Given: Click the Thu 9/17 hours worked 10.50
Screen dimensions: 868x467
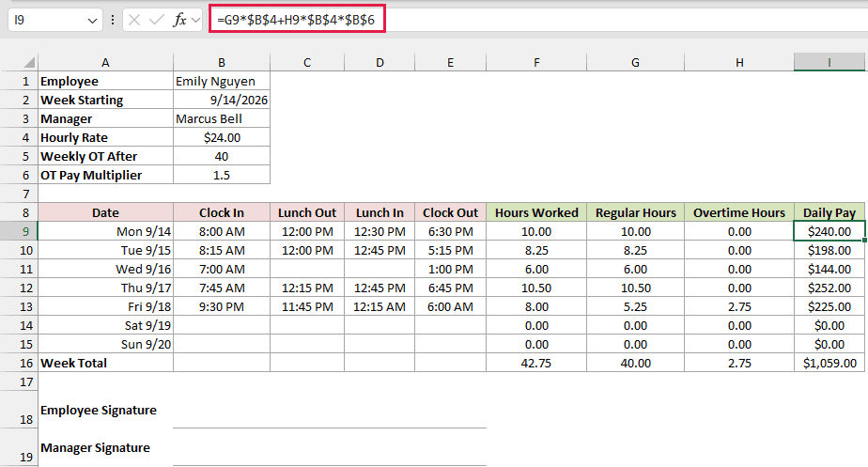Looking at the screenshot, I should [x=536, y=288].
